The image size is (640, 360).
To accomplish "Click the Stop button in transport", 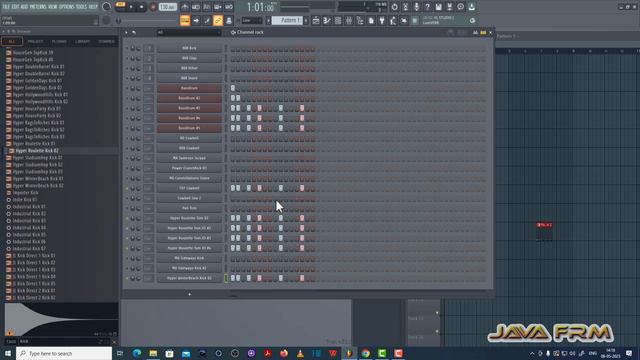I will click(142, 7).
